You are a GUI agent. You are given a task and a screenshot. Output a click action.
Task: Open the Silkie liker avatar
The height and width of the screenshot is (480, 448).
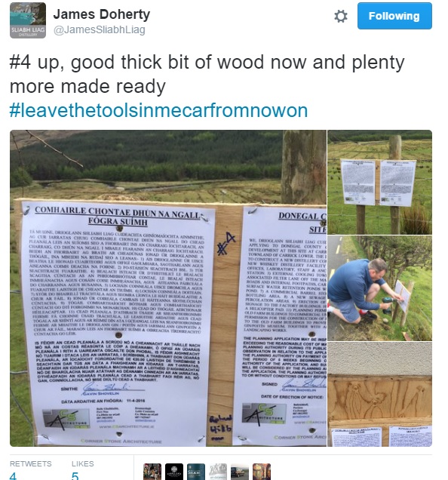click(196, 472)
